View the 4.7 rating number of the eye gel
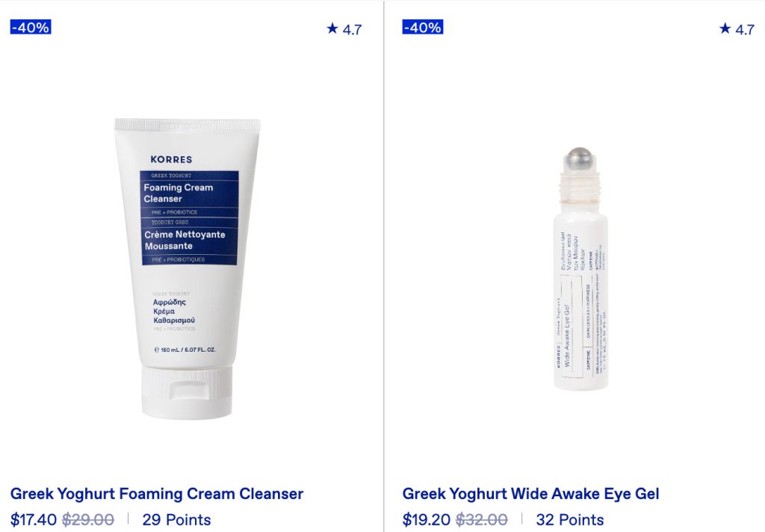The width and height of the screenshot is (765, 532). pos(745,30)
